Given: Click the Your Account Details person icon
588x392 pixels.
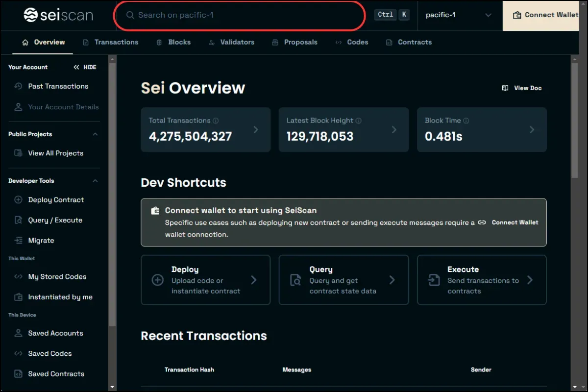Looking at the screenshot, I should pyautogui.click(x=19, y=107).
